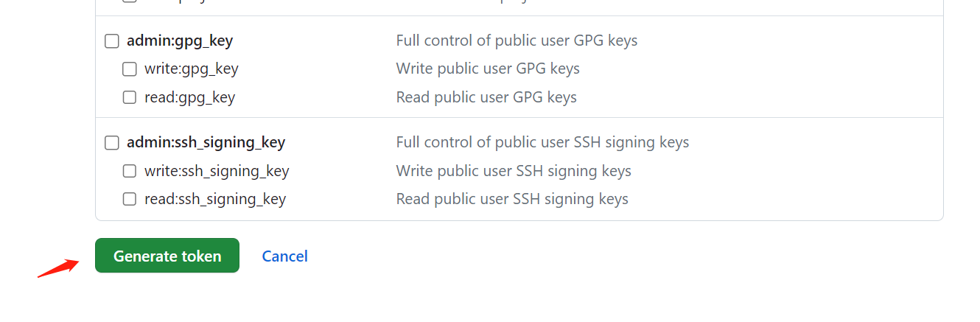The width and height of the screenshot is (980, 322).
Task: Check the admin:gpg_key checkbox
Action: 112,41
